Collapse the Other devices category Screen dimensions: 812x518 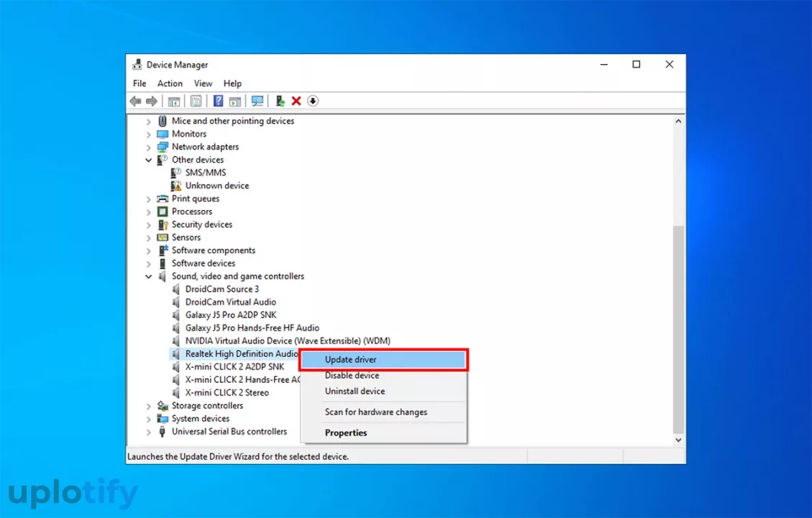coord(149,160)
